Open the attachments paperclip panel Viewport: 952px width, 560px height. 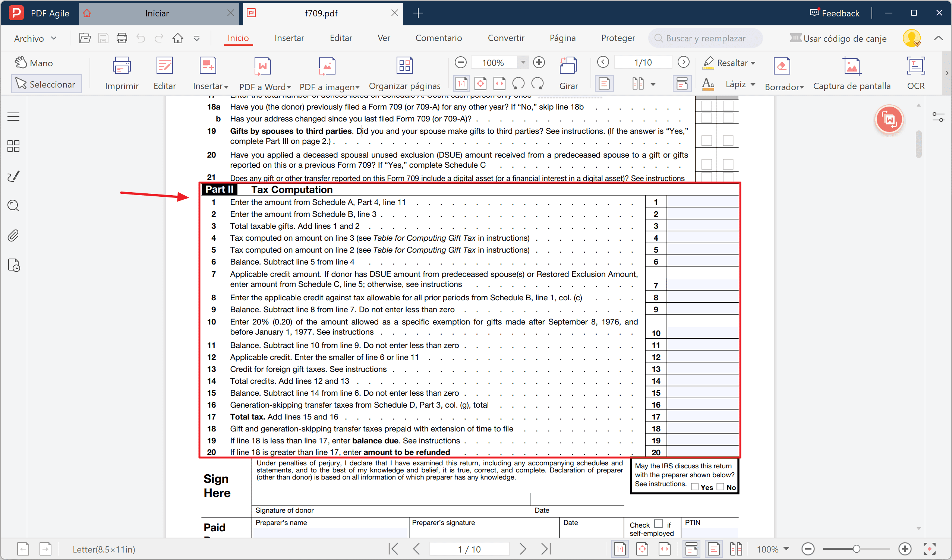tap(13, 235)
